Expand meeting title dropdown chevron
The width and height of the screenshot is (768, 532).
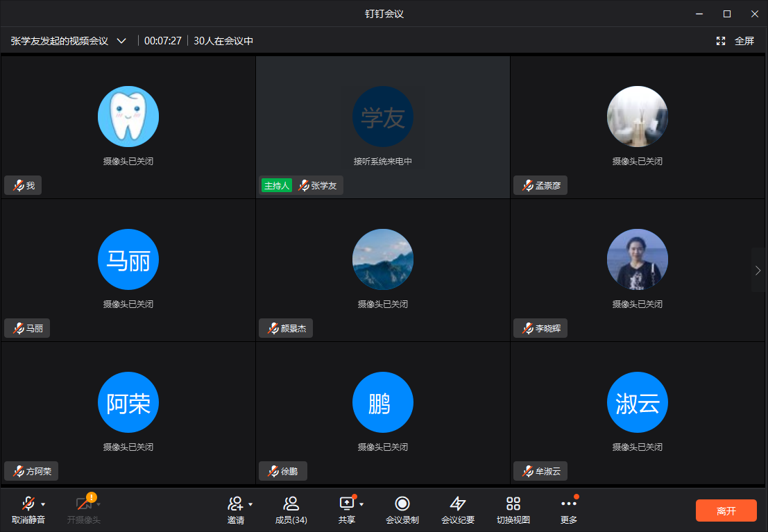(x=121, y=41)
